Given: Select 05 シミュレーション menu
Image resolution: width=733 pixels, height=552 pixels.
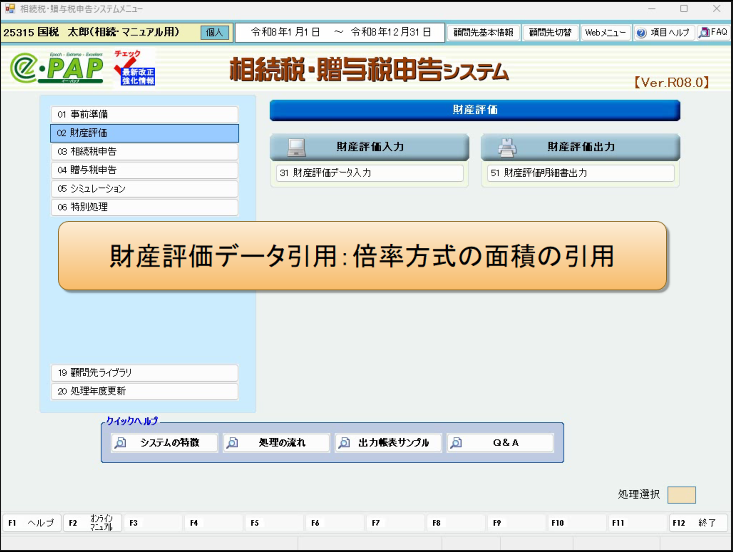Looking at the screenshot, I should pyautogui.click(x=144, y=189).
